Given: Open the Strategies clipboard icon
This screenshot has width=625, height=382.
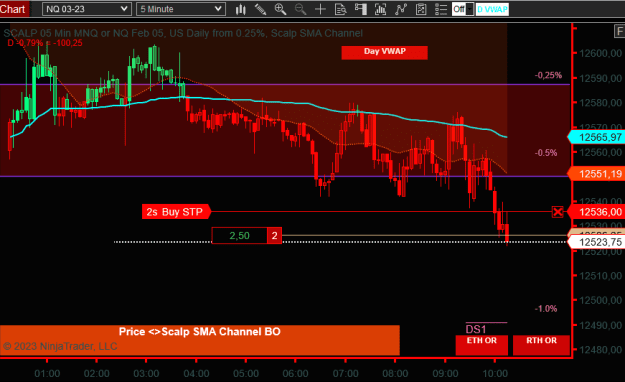Looking at the screenshot, I should click(421, 9).
